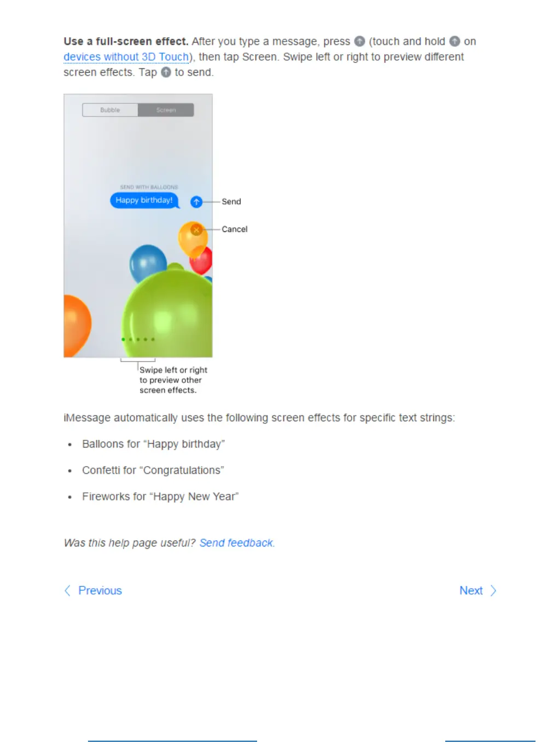
Task: Click the "Send" callout label
Action: click(x=231, y=202)
